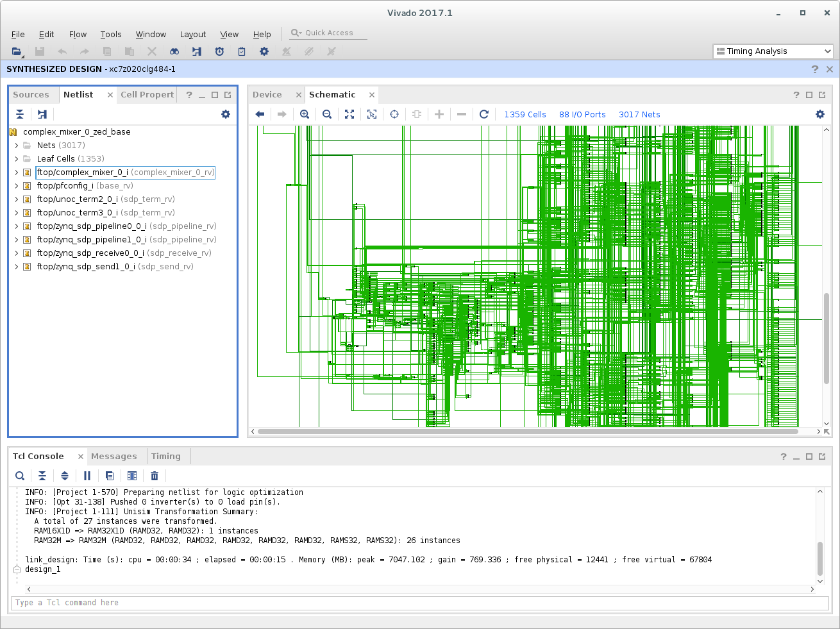Click the Open Project icon in main toolbar

pyautogui.click(x=17, y=51)
